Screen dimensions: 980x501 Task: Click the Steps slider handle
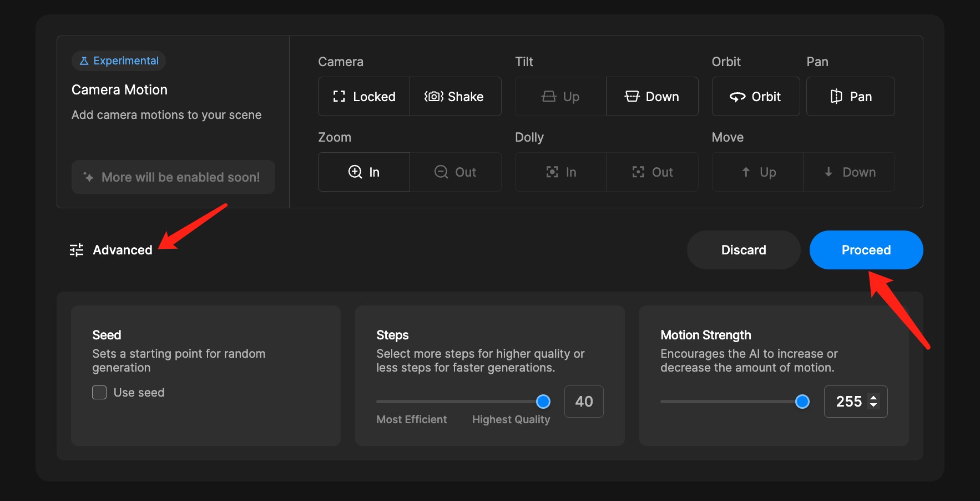[x=543, y=402]
